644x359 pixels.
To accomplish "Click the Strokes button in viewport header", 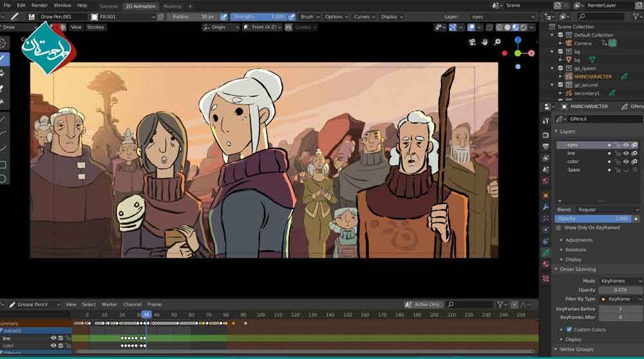I will (x=95, y=27).
